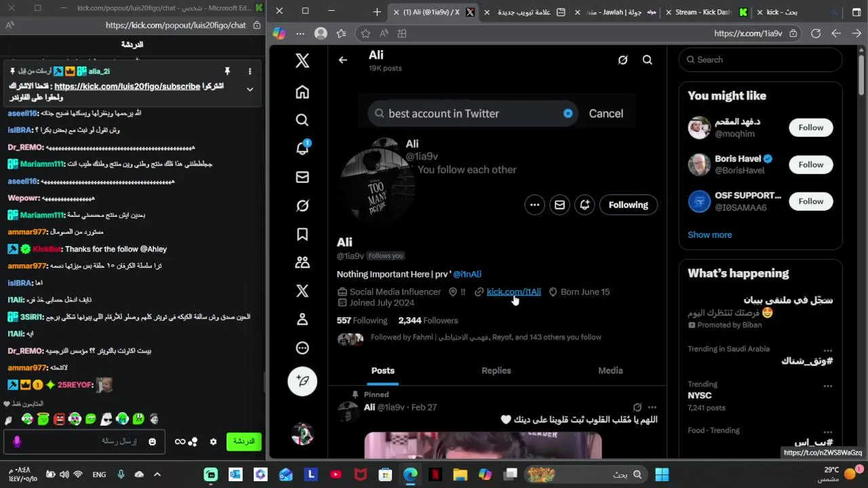Open Bookmarks in X sidebar

click(302, 234)
